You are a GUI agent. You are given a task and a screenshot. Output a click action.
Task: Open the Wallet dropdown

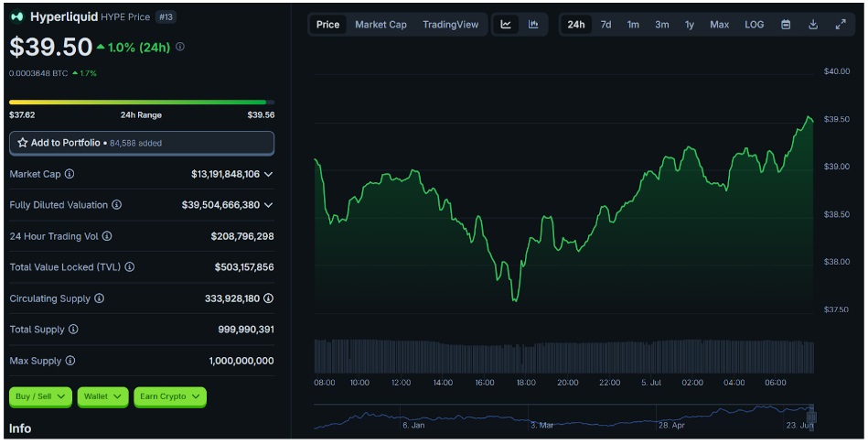click(x=103, y=397)
